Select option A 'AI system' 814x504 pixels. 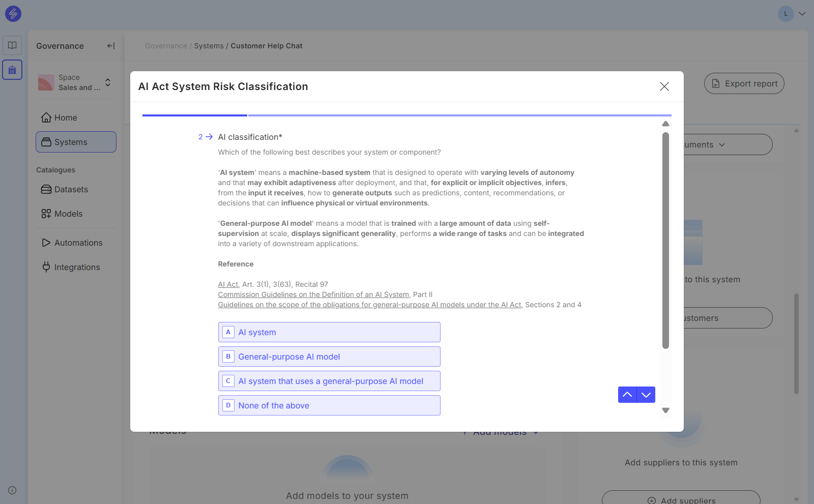pyautogui.click(x=329, y=332)
